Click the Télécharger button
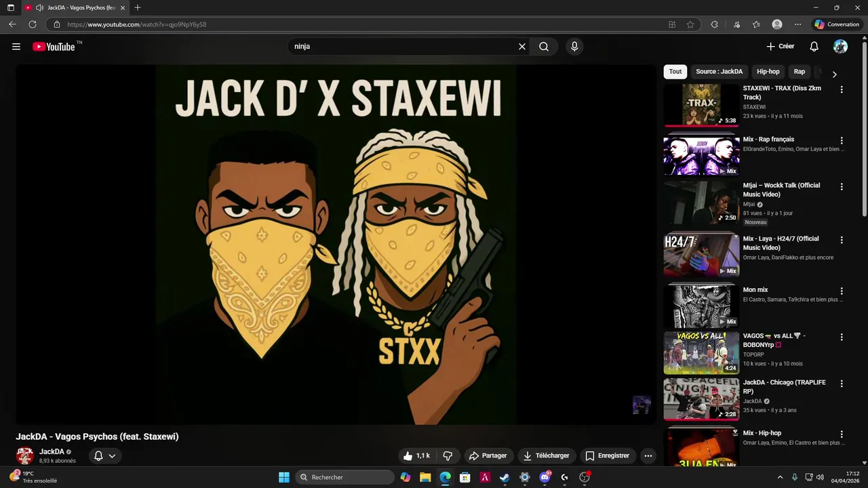 546,455
